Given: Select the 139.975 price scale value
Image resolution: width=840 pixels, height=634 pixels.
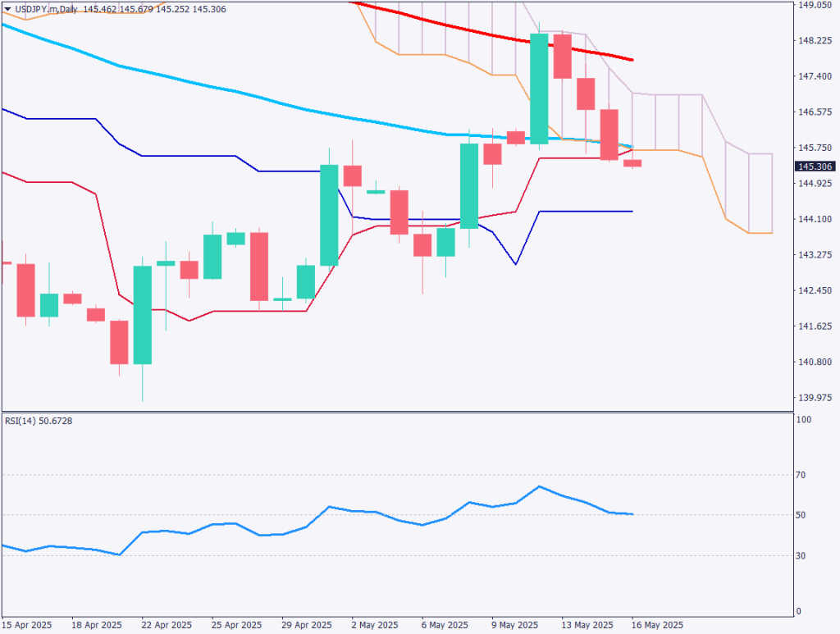Looking at the screenshot, I should tap(815, 397).
